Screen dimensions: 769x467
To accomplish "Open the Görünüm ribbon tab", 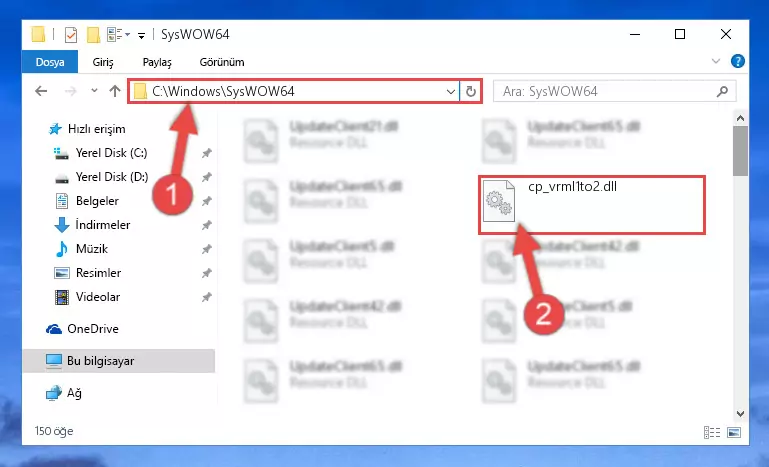I will [x=222, y=62].
